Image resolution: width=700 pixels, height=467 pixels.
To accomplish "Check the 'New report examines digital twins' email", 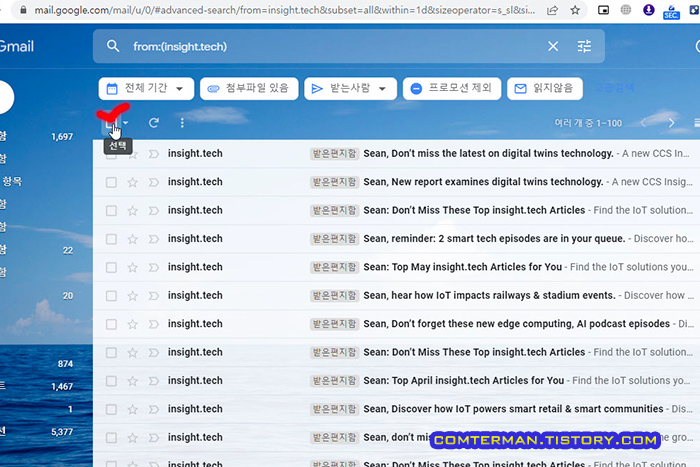I will pos(111,182).
